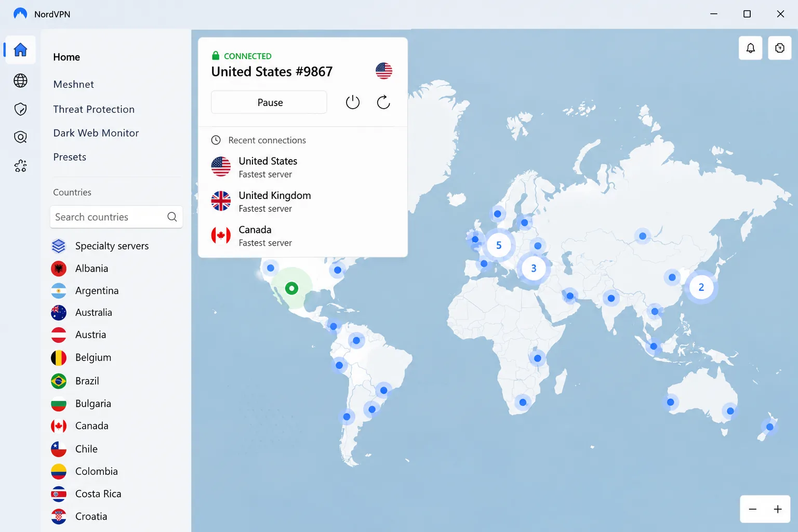
Task: Click the Australia west coast server dot
Action: click(x=671, y=402)
